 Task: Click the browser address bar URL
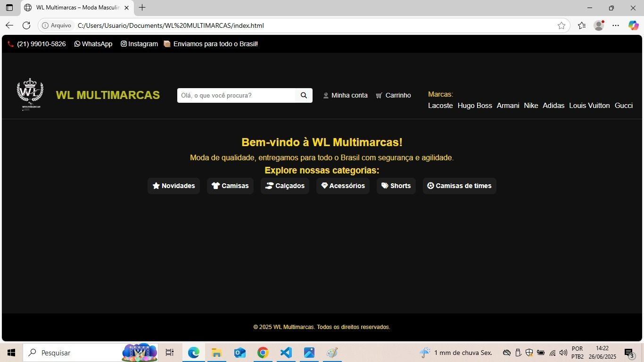[x=171, y=25]
